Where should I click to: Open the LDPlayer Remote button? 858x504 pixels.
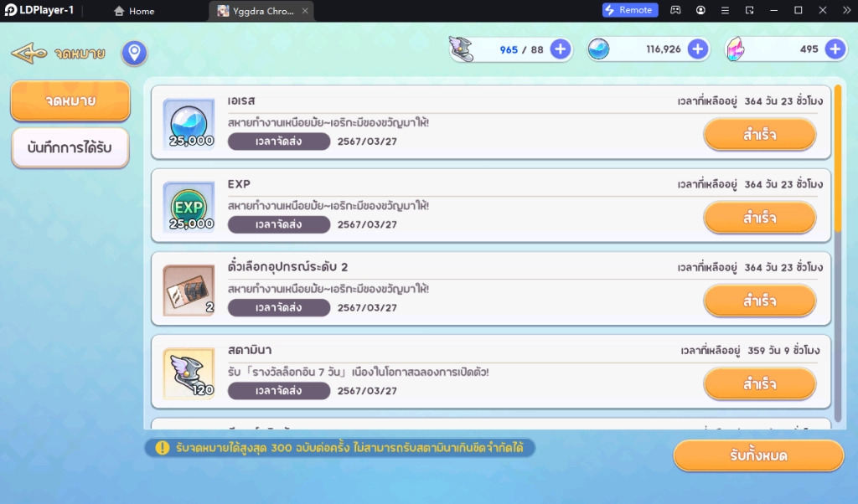pos(630,10)
